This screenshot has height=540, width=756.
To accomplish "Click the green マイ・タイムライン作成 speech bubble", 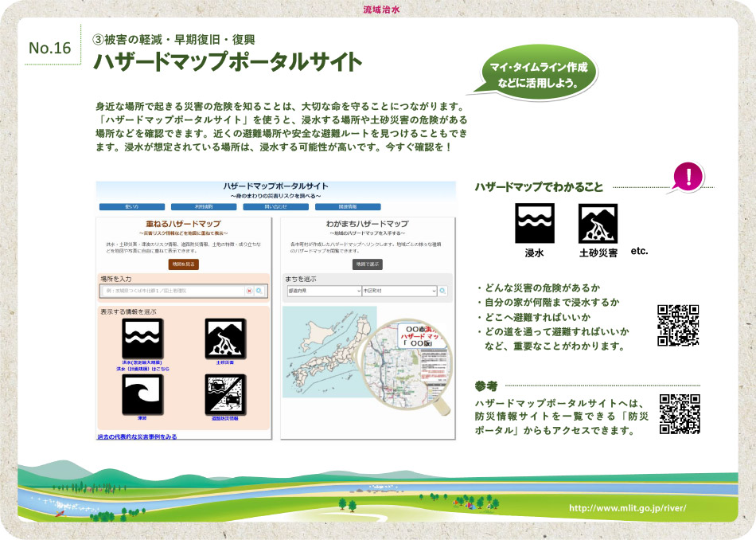I will (x=537, y=74).
